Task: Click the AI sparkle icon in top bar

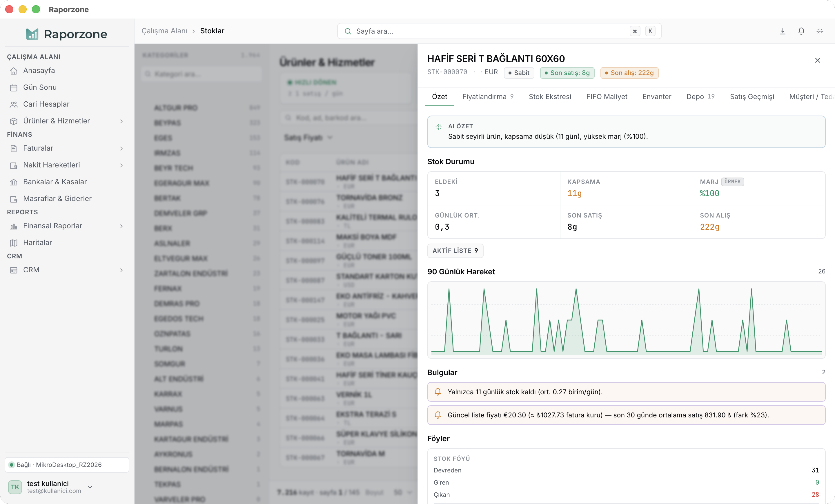Action: click(820, 31)
